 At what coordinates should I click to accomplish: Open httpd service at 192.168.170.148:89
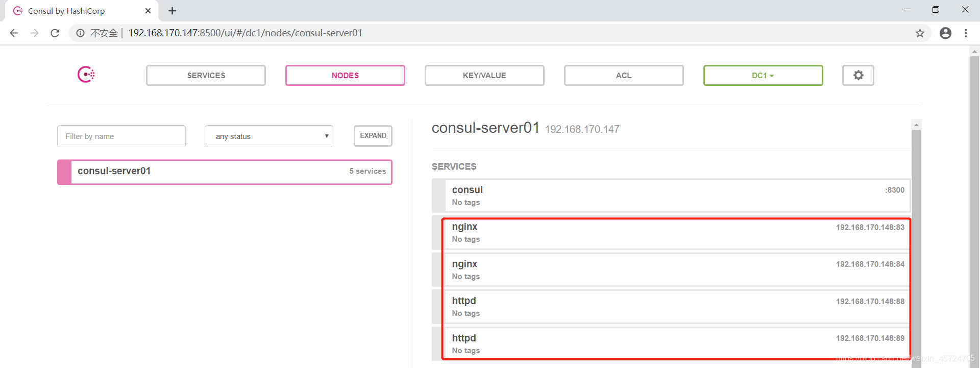671,344
